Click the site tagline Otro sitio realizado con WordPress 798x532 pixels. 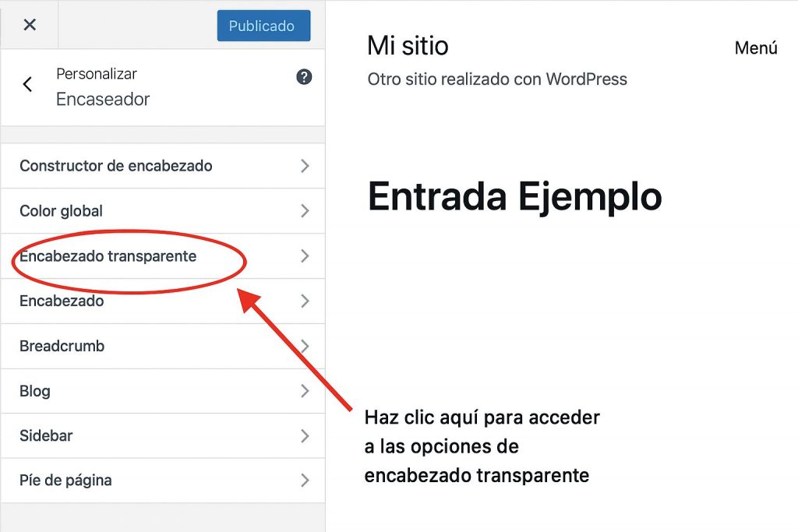[x=497, y=79]
